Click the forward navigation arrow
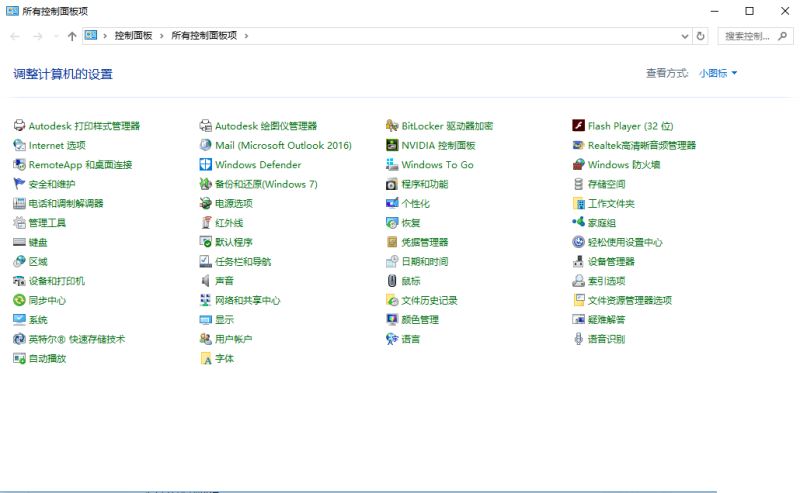The height and width of the screenshot is (493, 800). tap(37, 36)
